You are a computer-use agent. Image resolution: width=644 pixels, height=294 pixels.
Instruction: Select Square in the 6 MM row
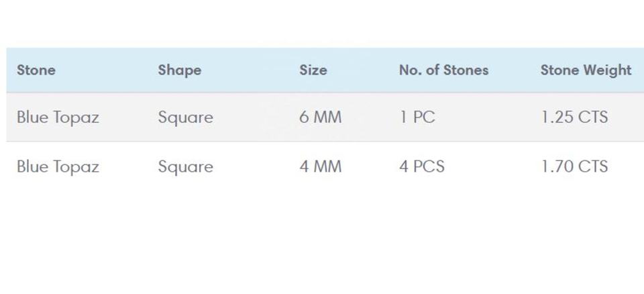(x=185, y=117)
